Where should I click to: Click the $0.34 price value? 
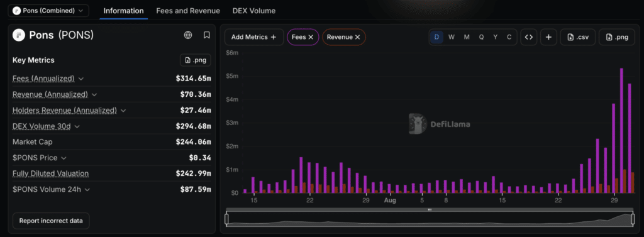click(x=200, y=158)
